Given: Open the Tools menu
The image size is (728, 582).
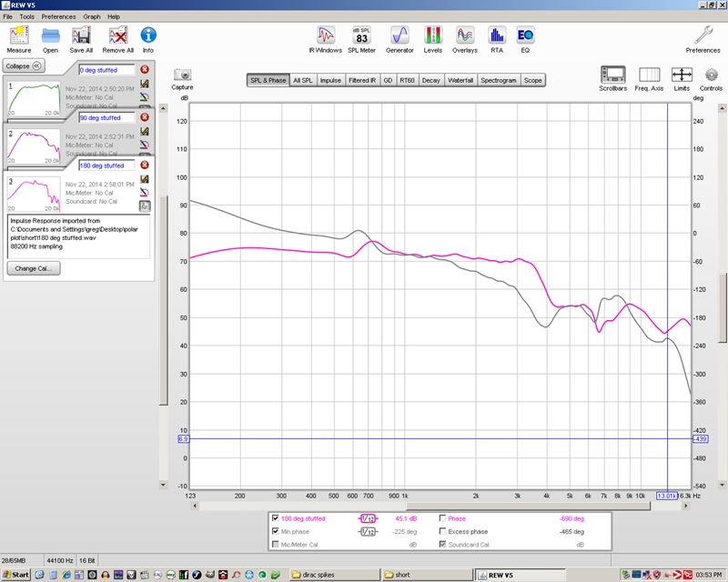Looking at the screenshot, I should [x=26, y=16].
